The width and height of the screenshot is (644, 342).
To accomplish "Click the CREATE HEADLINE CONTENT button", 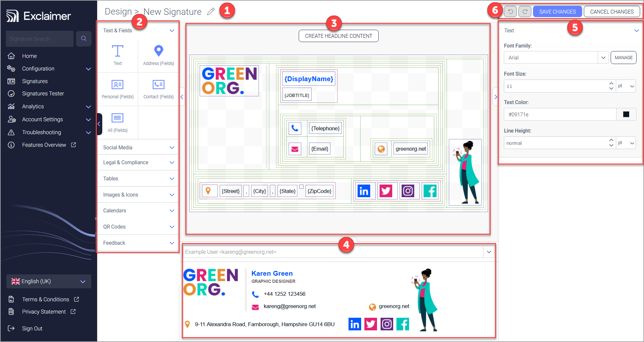I will click(x=339, y=36).
